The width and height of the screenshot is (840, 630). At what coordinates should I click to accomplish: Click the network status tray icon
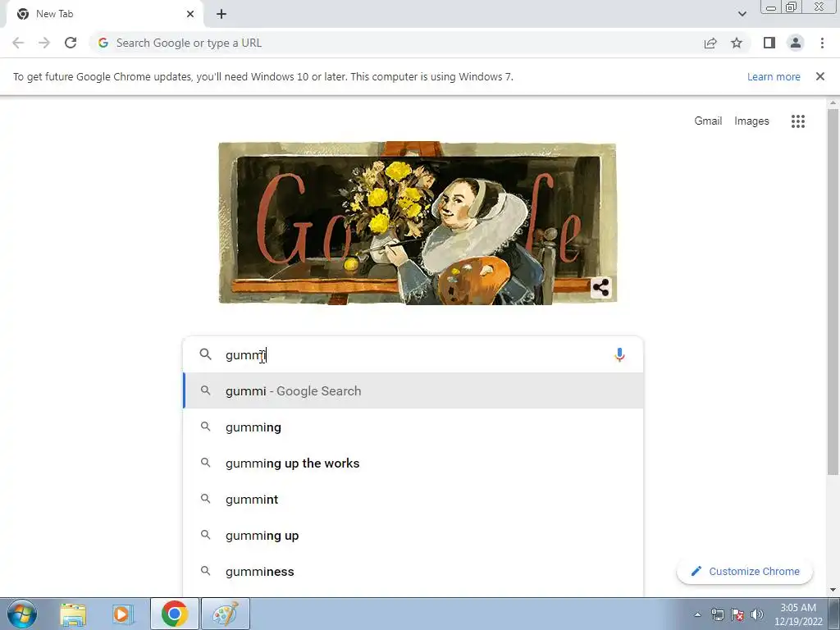pos(717,614)
